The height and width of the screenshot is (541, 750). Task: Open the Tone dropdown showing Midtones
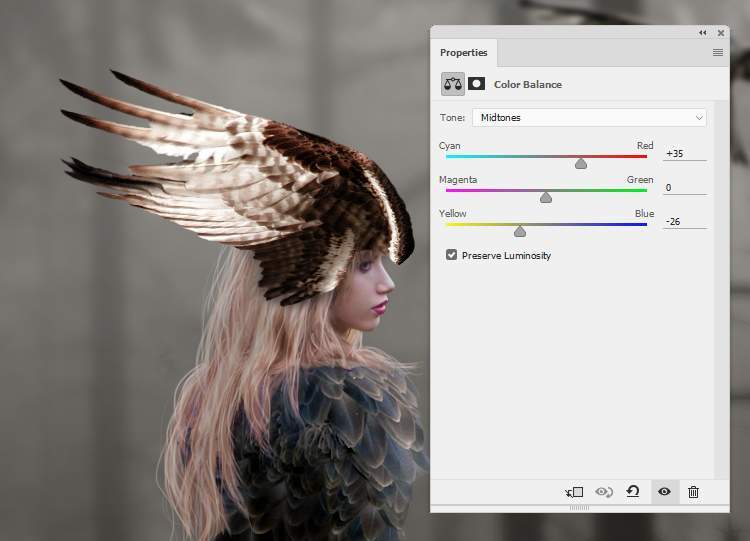pos(589,118)
